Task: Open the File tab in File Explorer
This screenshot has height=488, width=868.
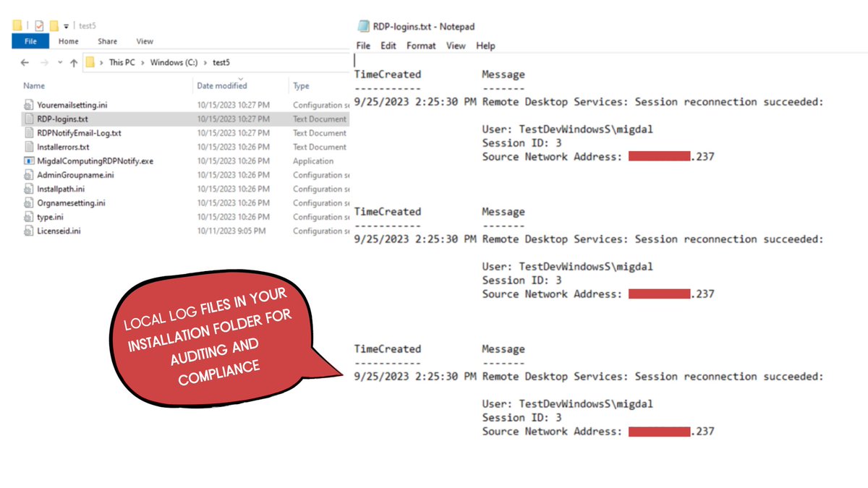Action: pos(30,41)
